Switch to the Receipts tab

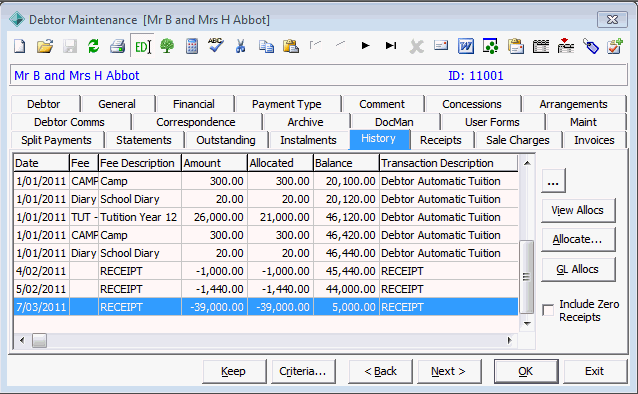coord(441,140)
